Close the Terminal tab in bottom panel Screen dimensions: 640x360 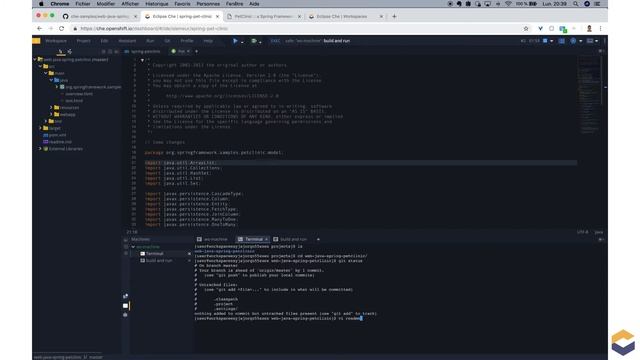click(x=267, y=239)
